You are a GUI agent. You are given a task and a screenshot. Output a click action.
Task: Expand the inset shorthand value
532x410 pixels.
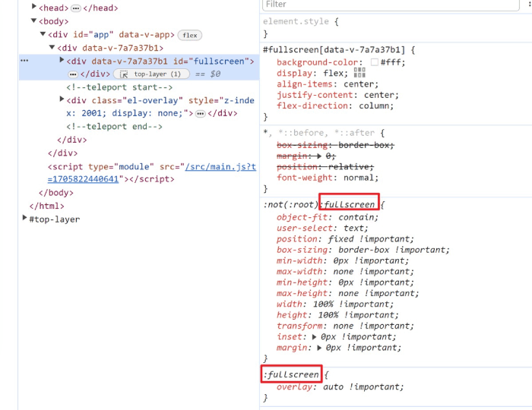(x=314, y=337)
